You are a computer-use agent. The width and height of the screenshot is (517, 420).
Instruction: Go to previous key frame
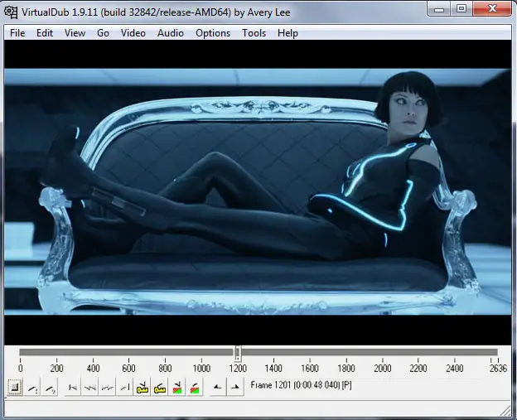point(143,387)
